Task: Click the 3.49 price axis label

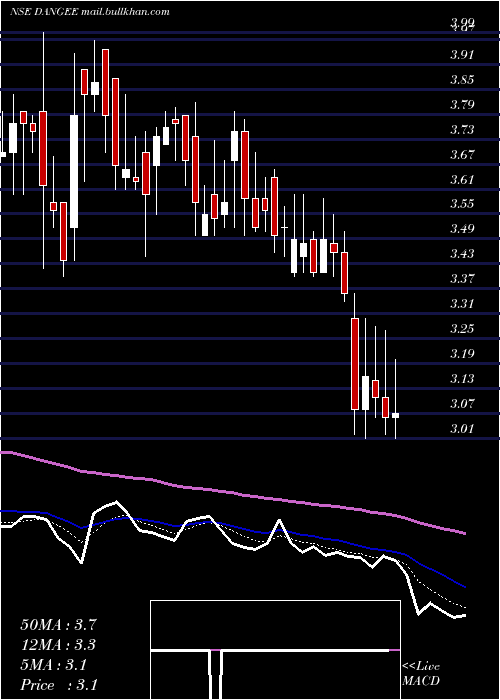Action: pos(462,229)
